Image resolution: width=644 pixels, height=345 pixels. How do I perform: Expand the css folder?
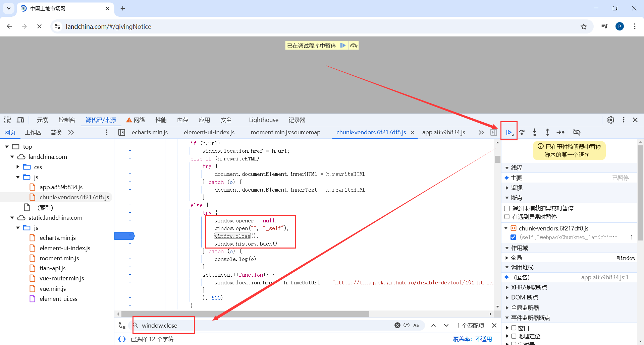(x=18, y=167)
